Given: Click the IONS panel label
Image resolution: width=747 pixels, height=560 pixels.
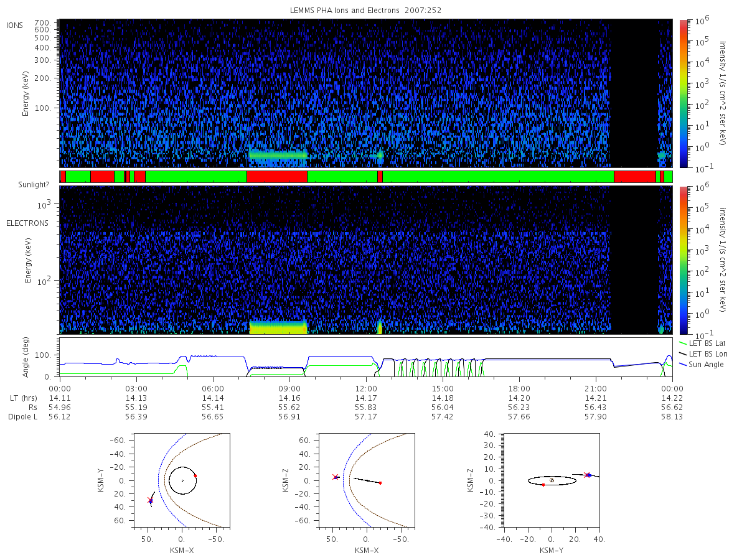Looking at the screenshot, I should click(x=16, y=25).
